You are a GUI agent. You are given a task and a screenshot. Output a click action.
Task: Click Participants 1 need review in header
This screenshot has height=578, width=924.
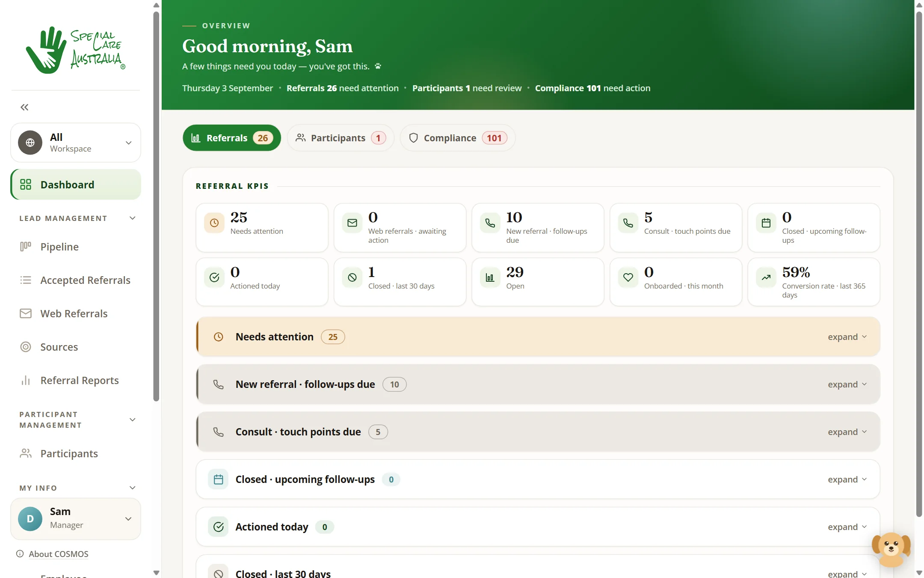(x=467, y=88)
